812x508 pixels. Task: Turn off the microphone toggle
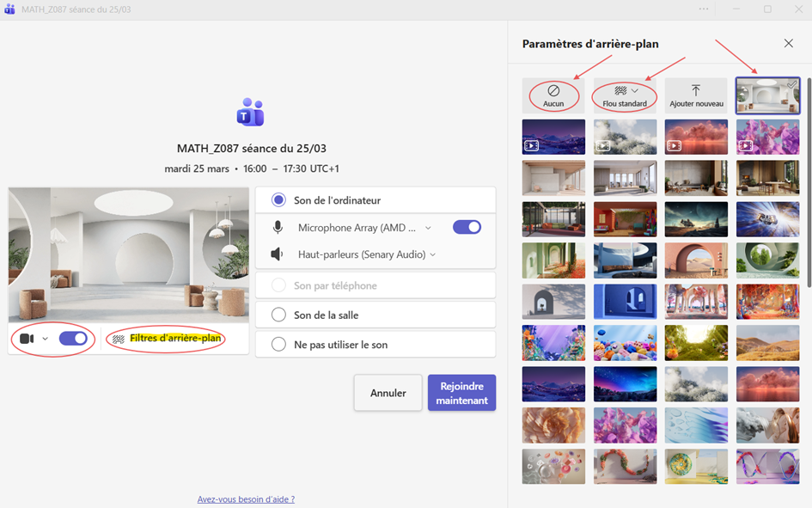pyautogui.click(x=467, y=227)
